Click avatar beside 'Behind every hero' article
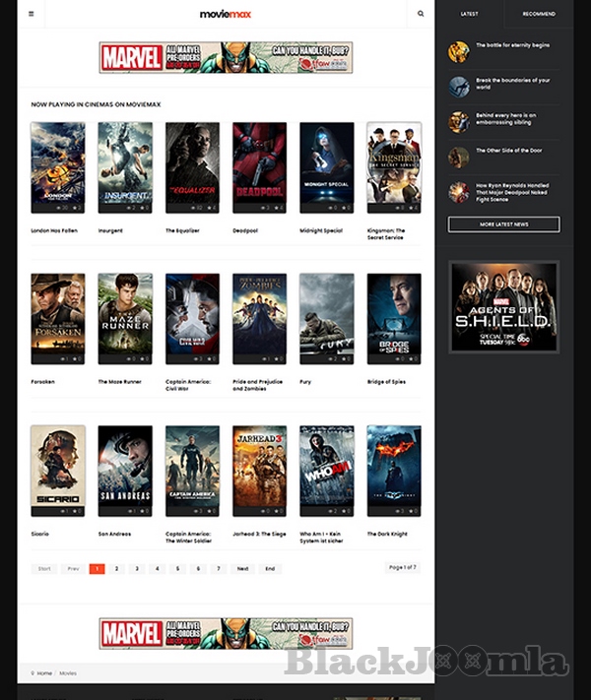Image resolution: width=591 pixels, height=700 pixels. [458, 122]
